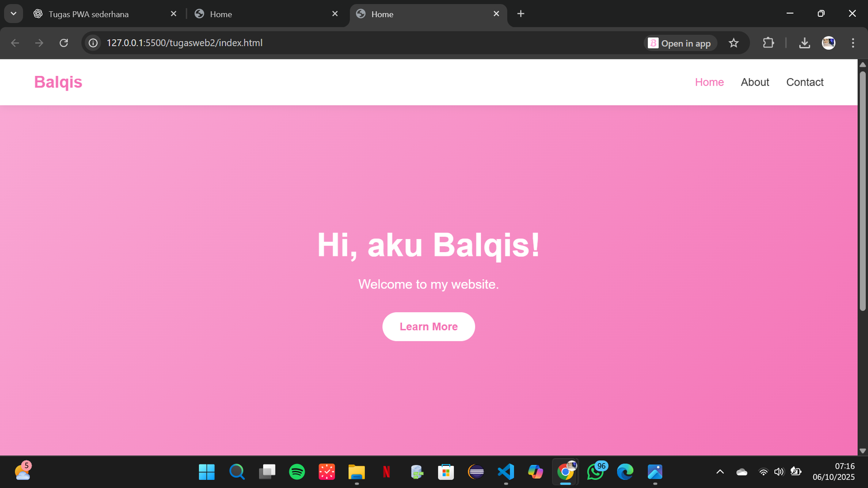Open Spotify from the taskbar

click(297, 472)
